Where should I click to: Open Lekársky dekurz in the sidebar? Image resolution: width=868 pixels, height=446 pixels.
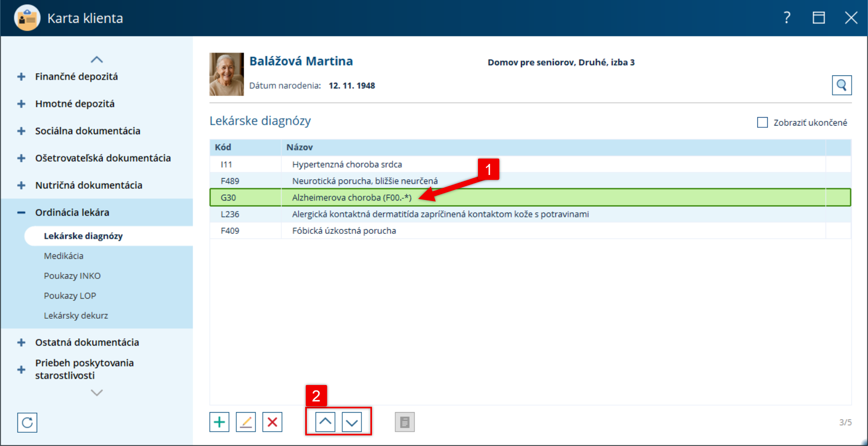(x=76, y=316)
